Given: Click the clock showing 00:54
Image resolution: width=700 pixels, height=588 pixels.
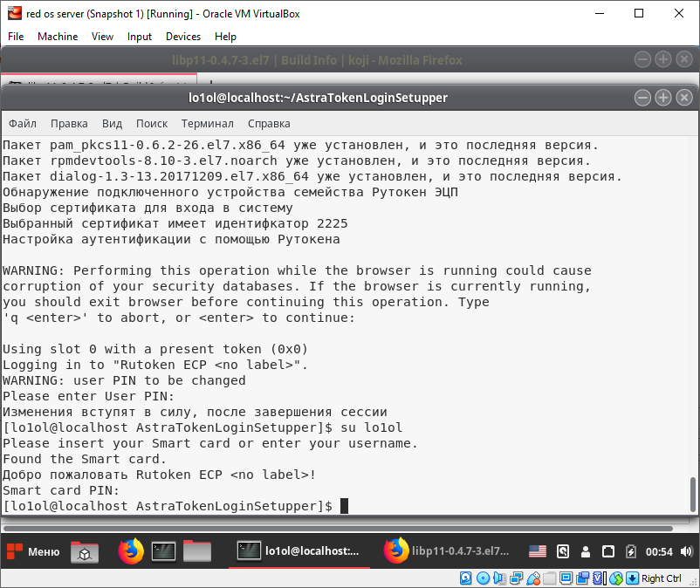Looking at the screenshot, I should [x=659, y=552].
